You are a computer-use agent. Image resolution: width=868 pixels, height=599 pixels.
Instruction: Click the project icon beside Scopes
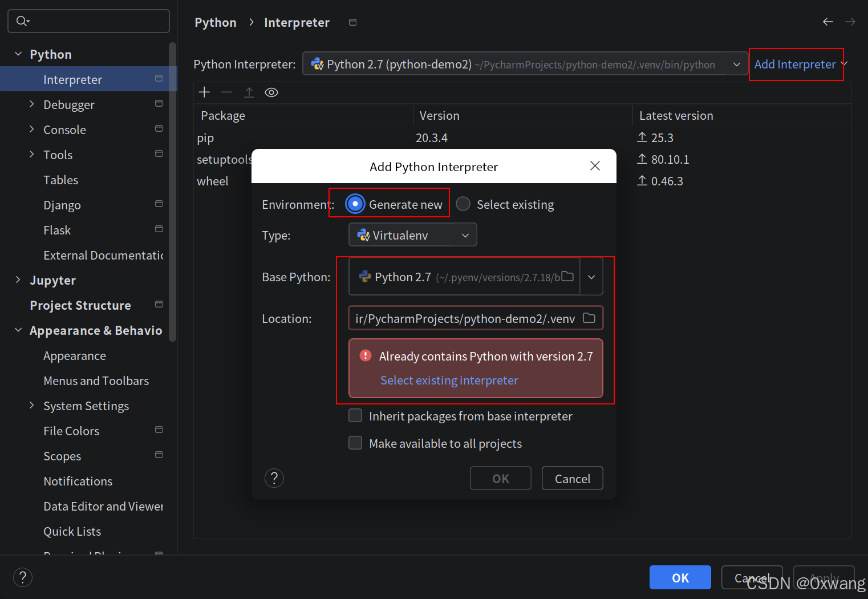pos(159,455)
